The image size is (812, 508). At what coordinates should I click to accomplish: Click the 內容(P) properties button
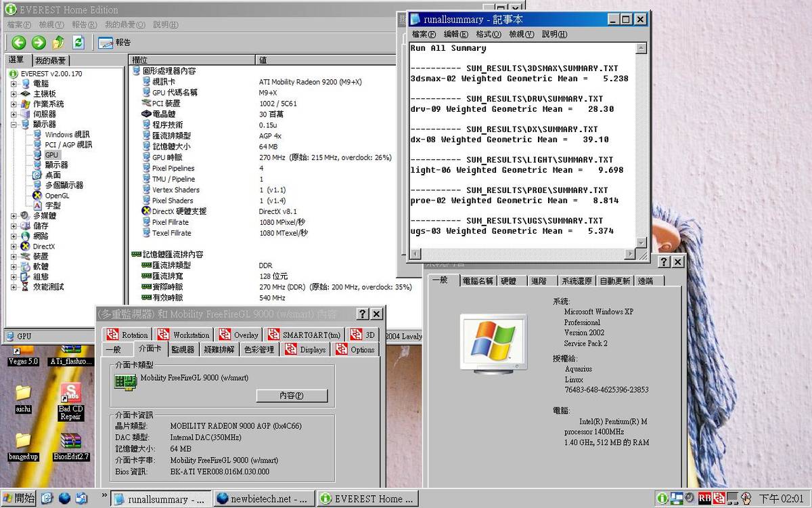292,396
